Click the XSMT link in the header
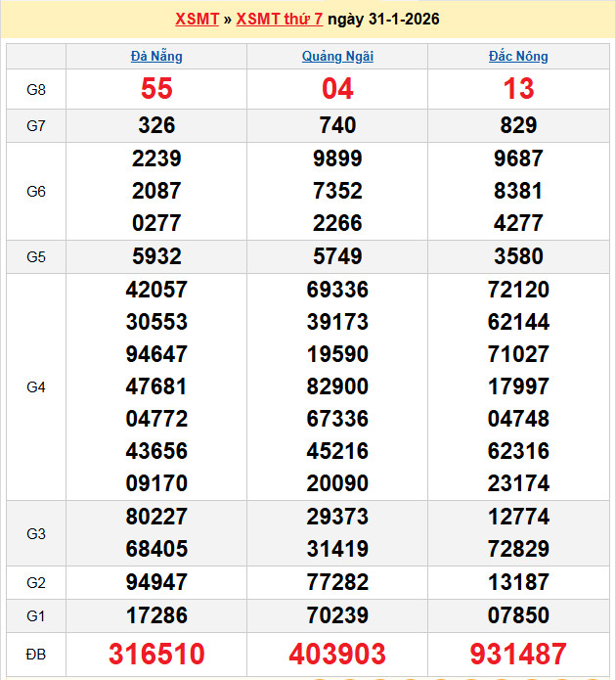Screen dimensions: 616x680 tap(197, 20)
